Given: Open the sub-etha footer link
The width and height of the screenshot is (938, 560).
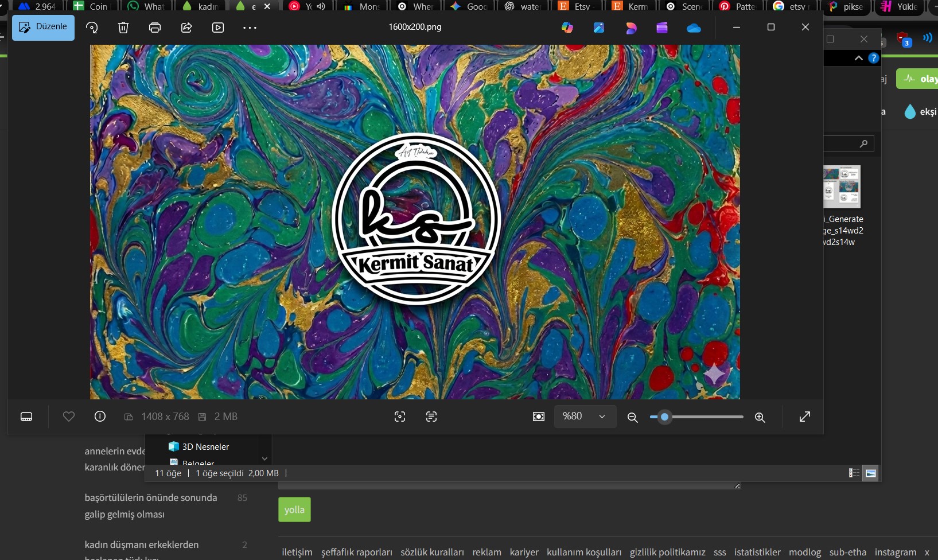Looking at the screenshot, I should coord(848,552).
